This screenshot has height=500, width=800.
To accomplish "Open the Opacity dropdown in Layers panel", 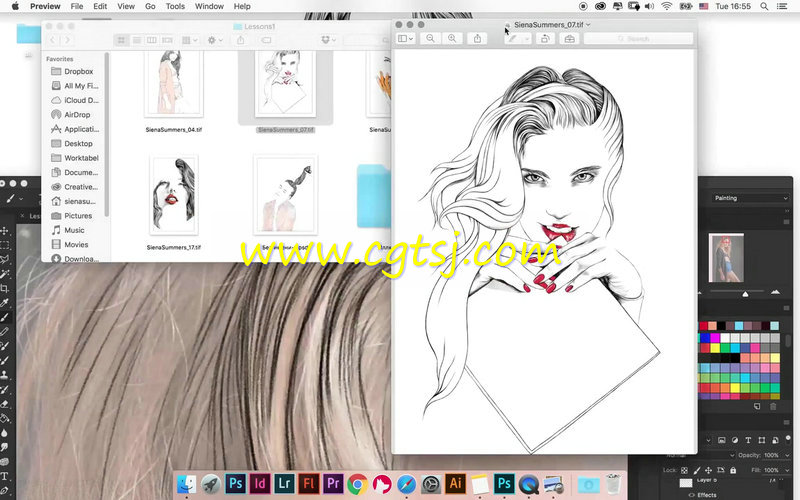I will (x=786, y=455).
